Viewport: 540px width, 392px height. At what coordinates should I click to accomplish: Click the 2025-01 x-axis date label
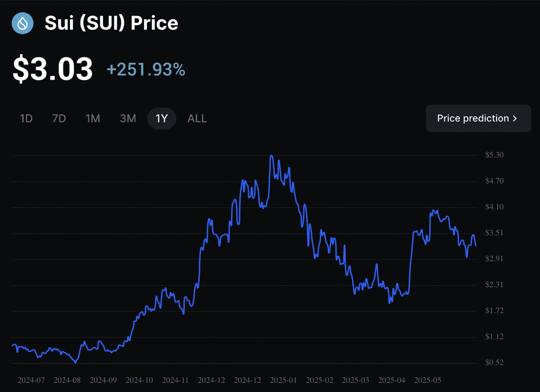283,380
